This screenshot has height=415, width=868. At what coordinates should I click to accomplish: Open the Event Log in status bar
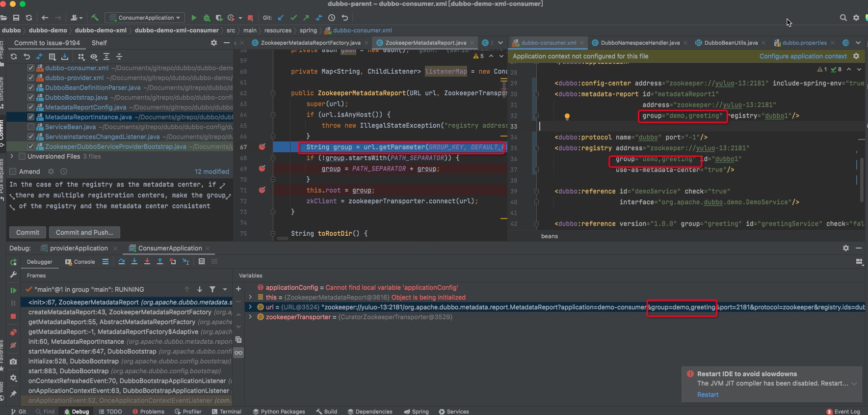[843, 412]
